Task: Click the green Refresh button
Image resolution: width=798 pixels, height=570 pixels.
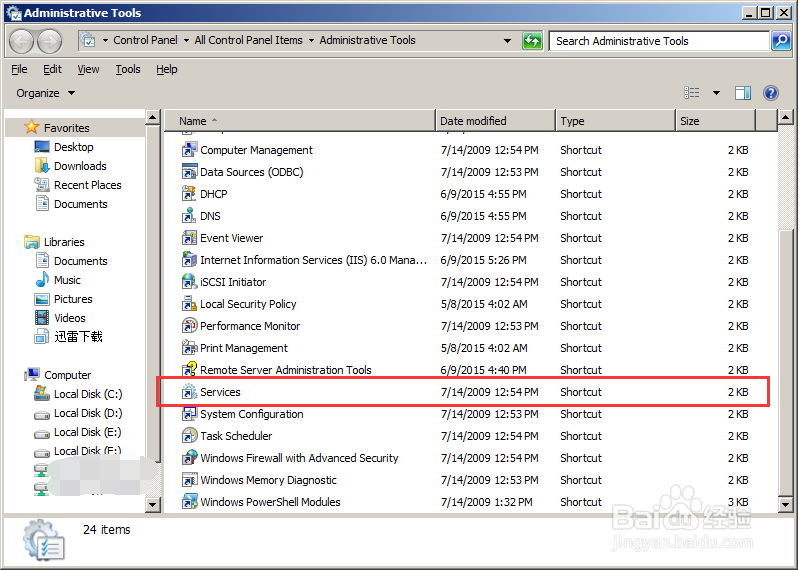Action: pyautogui.click(x=532, y=41)
